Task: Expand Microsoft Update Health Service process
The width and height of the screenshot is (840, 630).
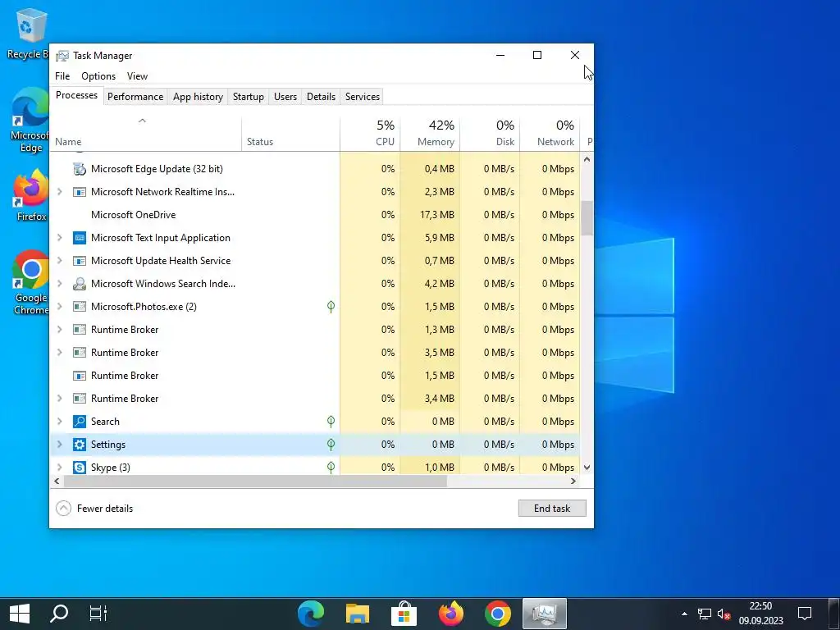Action: (59, 261)
